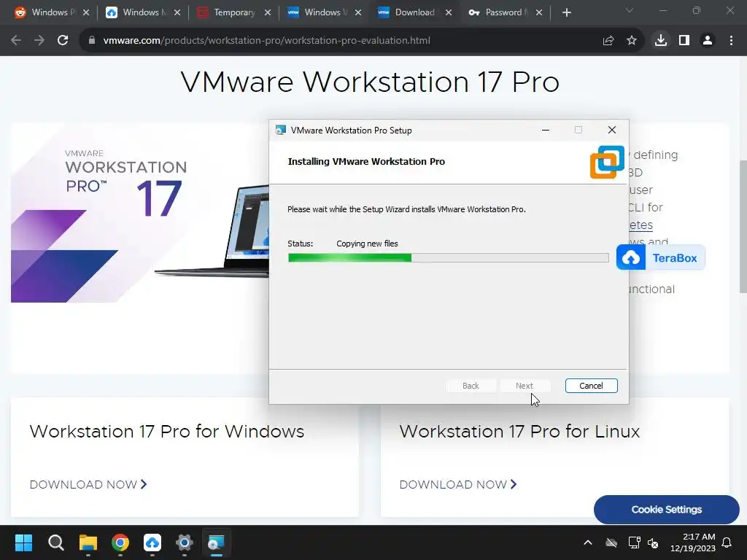747x560 pixels.
Task: Bookmark this page with the star
Action: [x=632, y=41]
